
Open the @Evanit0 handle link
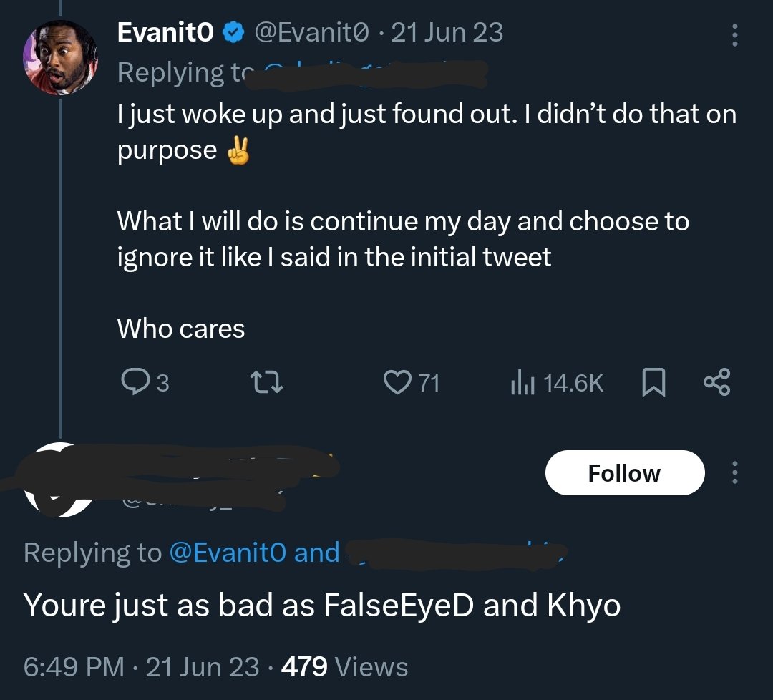click(311, 32)
